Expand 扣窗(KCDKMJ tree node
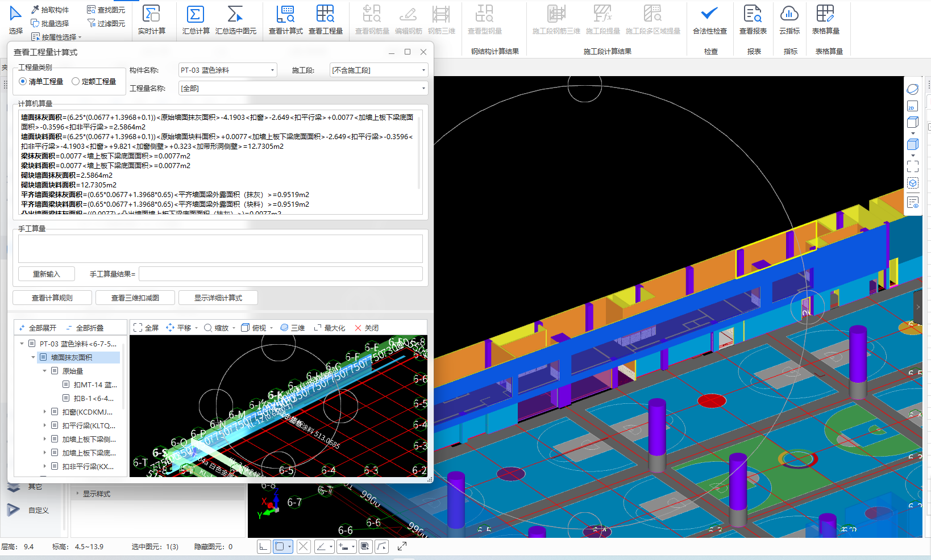Screen dimensions: 931x560 click(45, 412)
